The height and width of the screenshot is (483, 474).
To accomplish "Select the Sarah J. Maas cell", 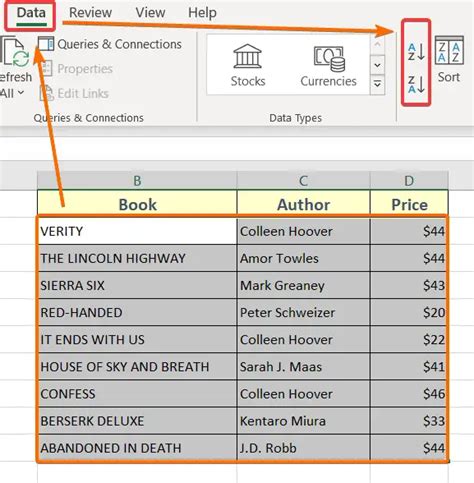I will coord(303,367).
